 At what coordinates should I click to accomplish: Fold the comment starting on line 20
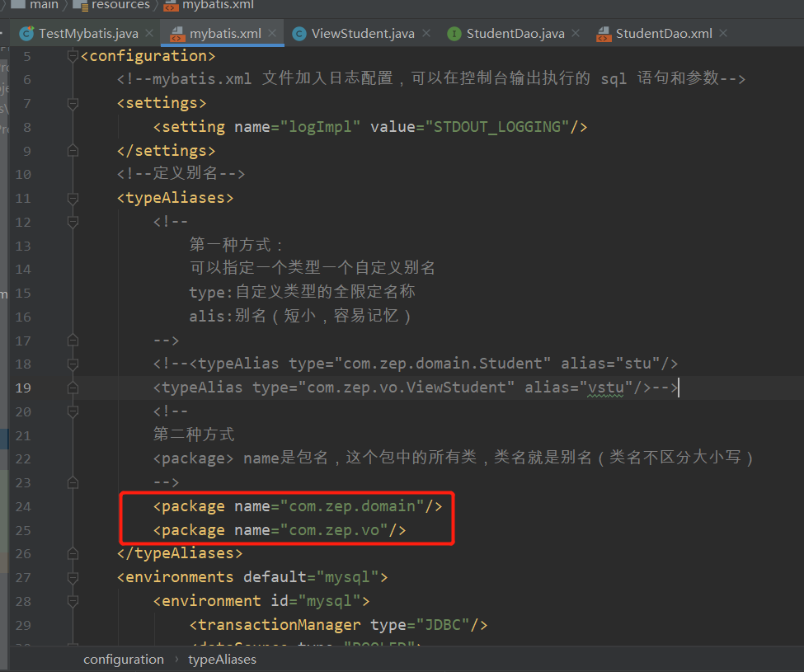[x=73, y=411]
